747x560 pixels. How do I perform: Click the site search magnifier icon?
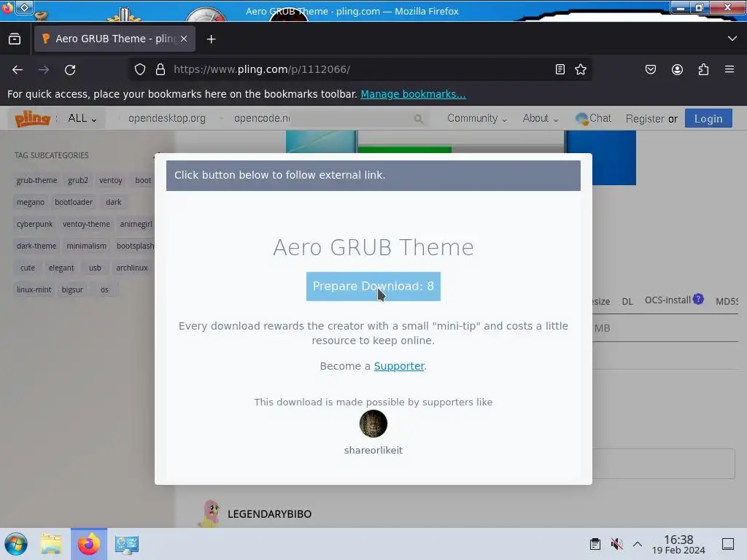coord(418,119)
